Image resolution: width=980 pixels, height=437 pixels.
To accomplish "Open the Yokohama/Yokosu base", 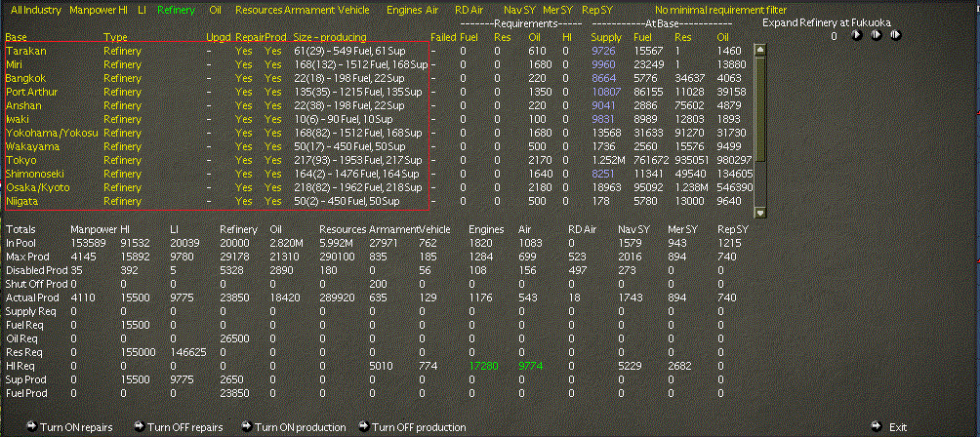I will coord(52,133).
